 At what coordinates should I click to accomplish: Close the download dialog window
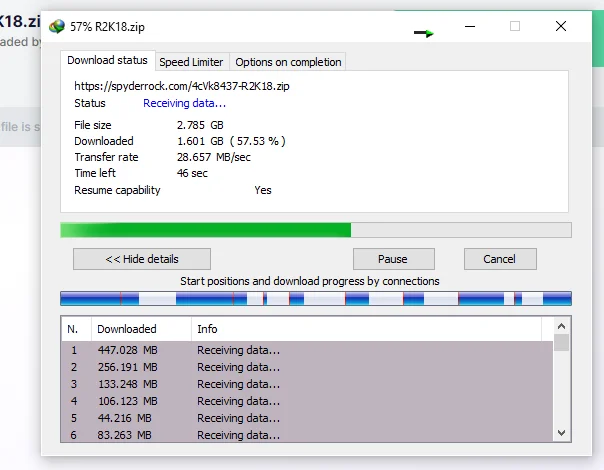point(561,27)
